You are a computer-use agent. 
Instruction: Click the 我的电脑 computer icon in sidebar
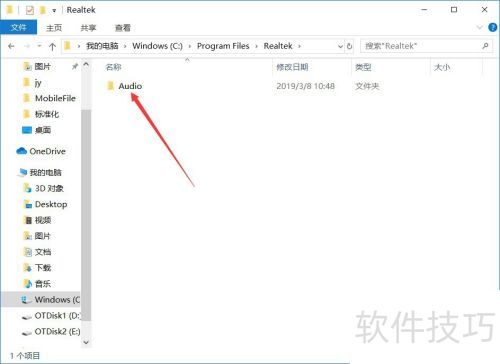[23, 172]
